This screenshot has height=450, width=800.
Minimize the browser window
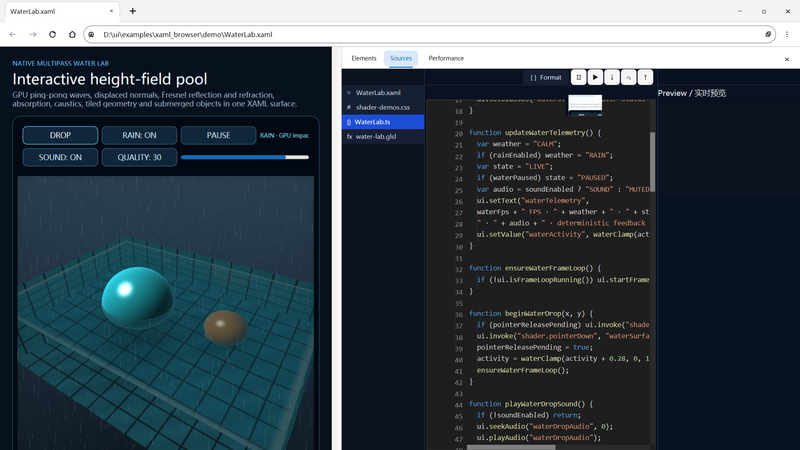740,11
